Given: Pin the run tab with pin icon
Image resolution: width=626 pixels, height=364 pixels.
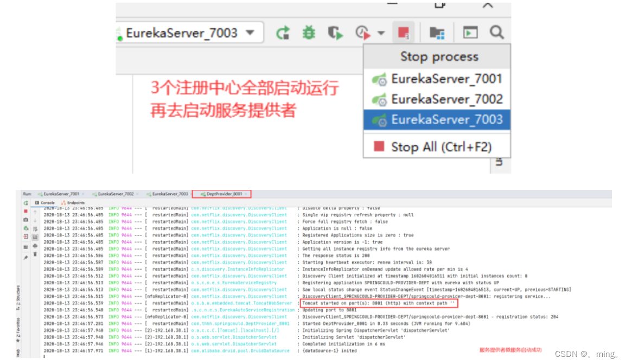Looking at the screenshot, I should [x=26, y=258].
